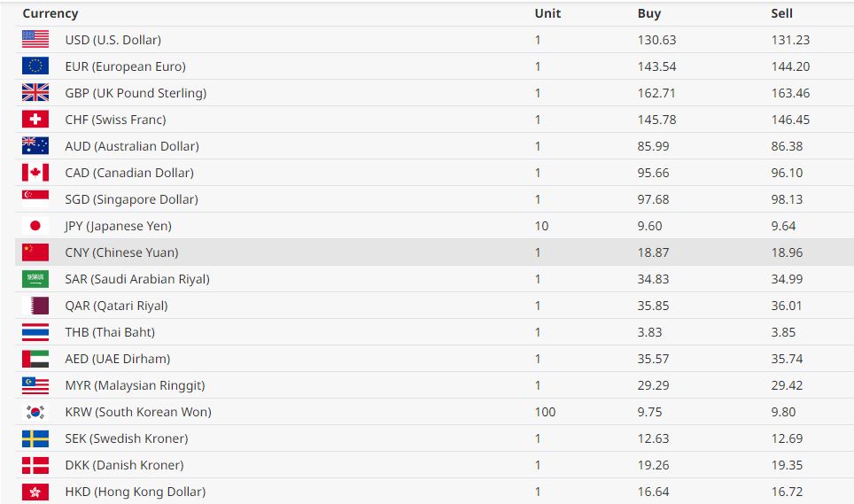Click the United States flag icon
This screenshot has height=504, width=854.
(x=35, y=40)
